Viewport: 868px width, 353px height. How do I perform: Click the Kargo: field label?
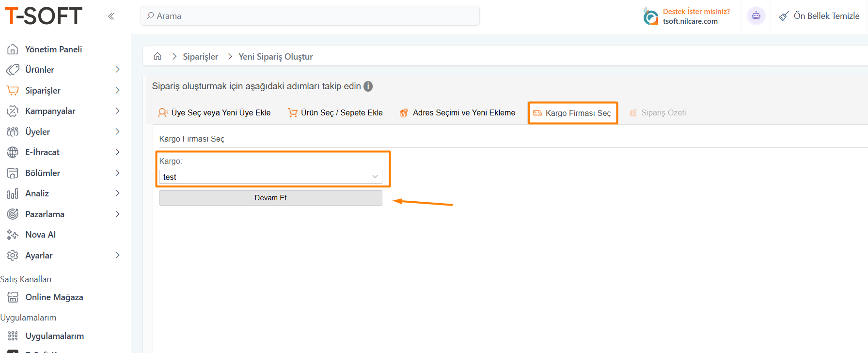171,161
